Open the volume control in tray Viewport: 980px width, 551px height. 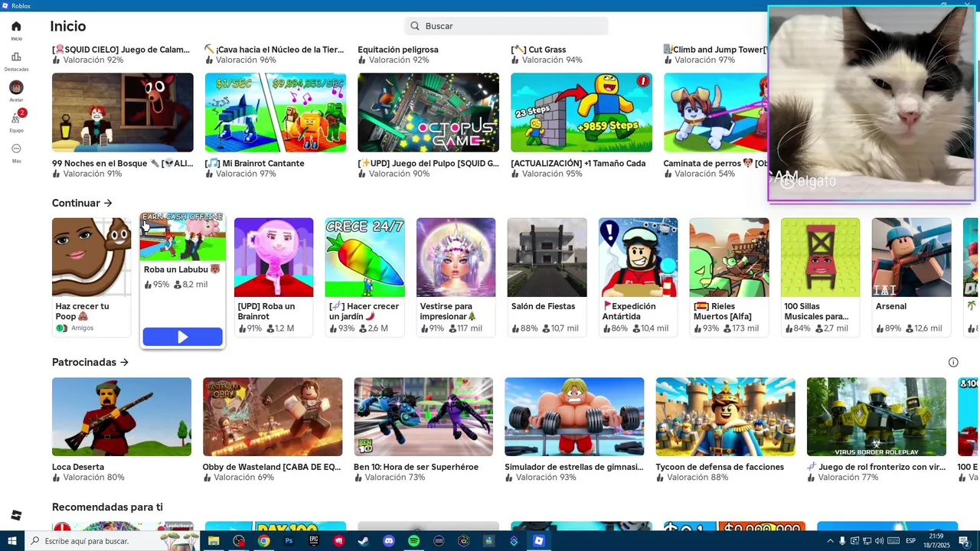pos(879,541)
